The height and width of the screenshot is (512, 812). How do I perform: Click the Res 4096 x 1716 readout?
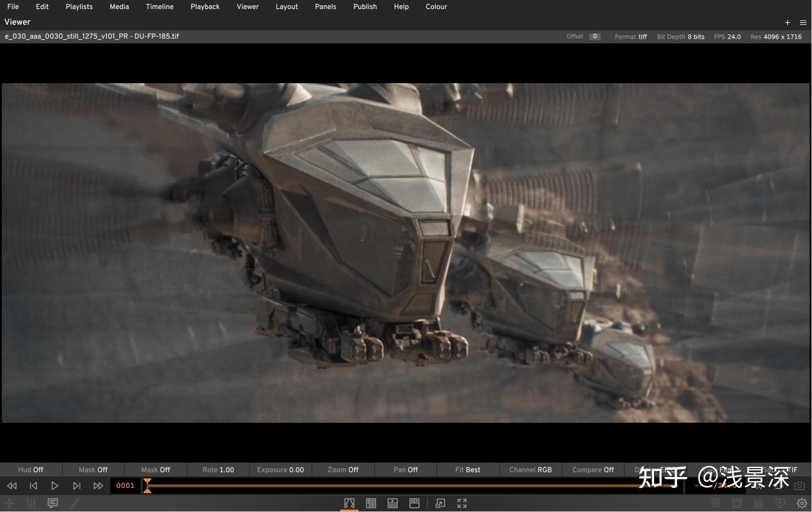(x=776, y=37)
